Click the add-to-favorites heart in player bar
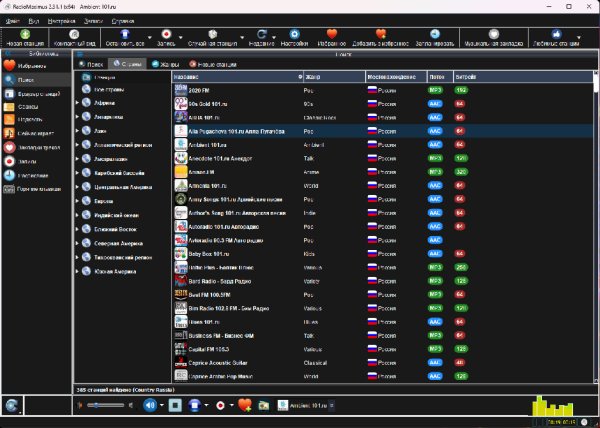This screenshot has height=428, width=600. [245, 405]
